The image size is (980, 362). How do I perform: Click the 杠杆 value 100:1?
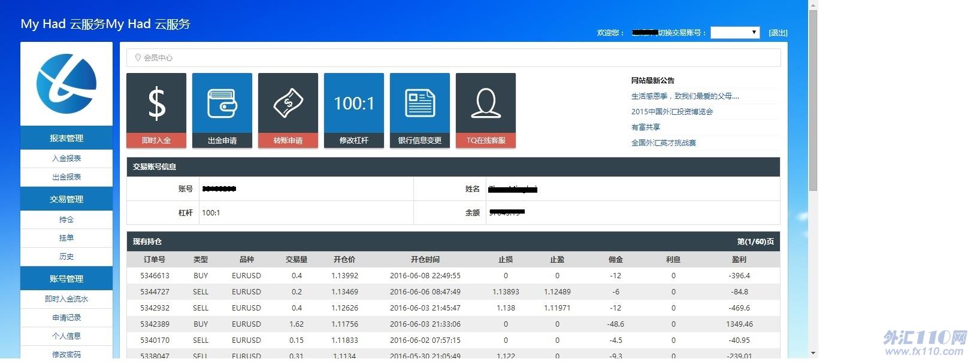point(211,213)
